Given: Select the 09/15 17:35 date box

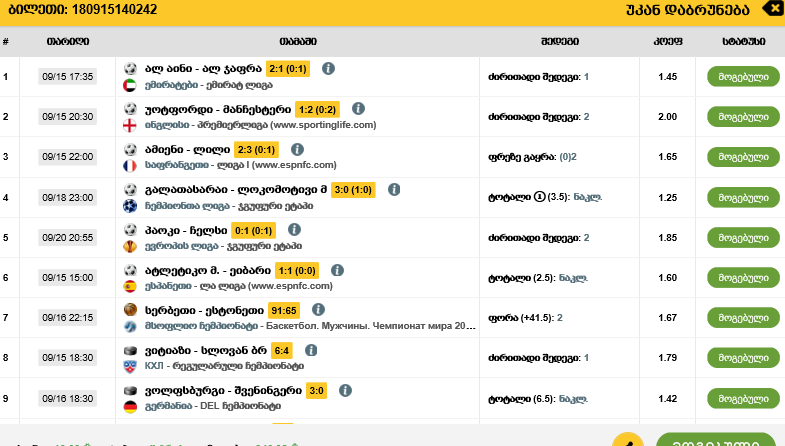Looking at the screenshot, I should tap(67, 76).
